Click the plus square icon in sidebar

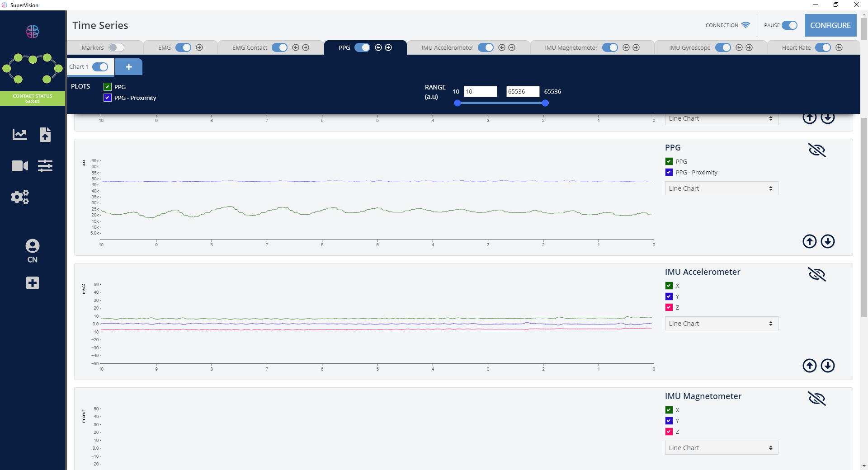(32, 283)
